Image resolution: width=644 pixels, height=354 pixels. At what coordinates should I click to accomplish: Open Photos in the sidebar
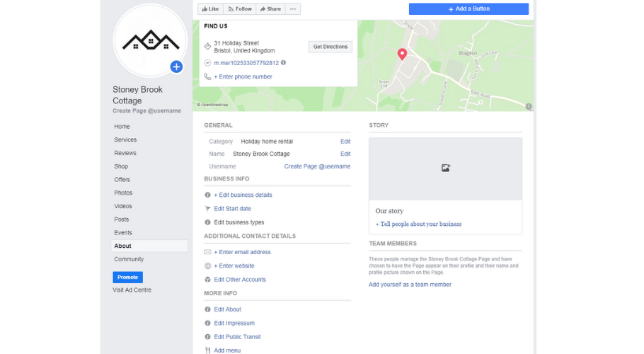coord(123,193)
